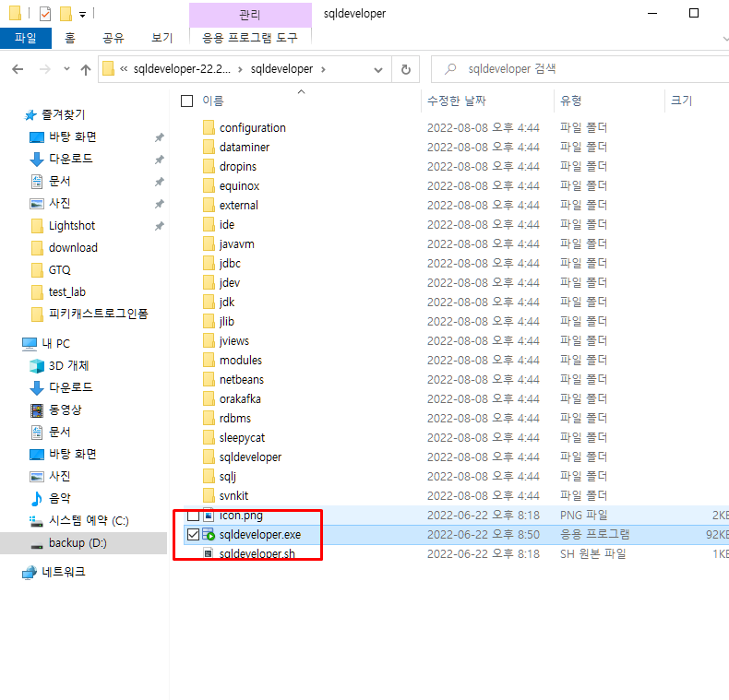This screenshot has width=729, height=700.
Task: Select the modules folder
Action: [240, 361]
